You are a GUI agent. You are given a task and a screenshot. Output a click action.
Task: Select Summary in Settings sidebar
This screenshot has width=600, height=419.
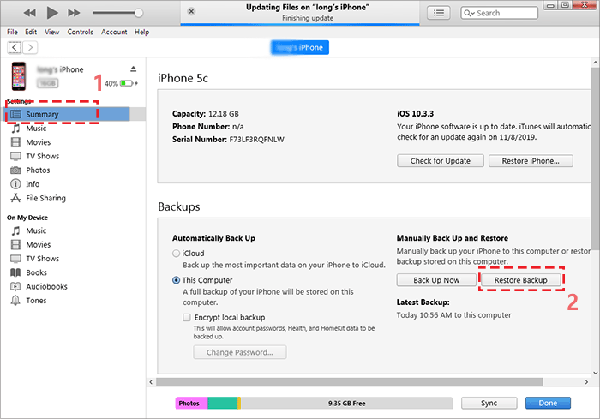(x=67, y=114)
